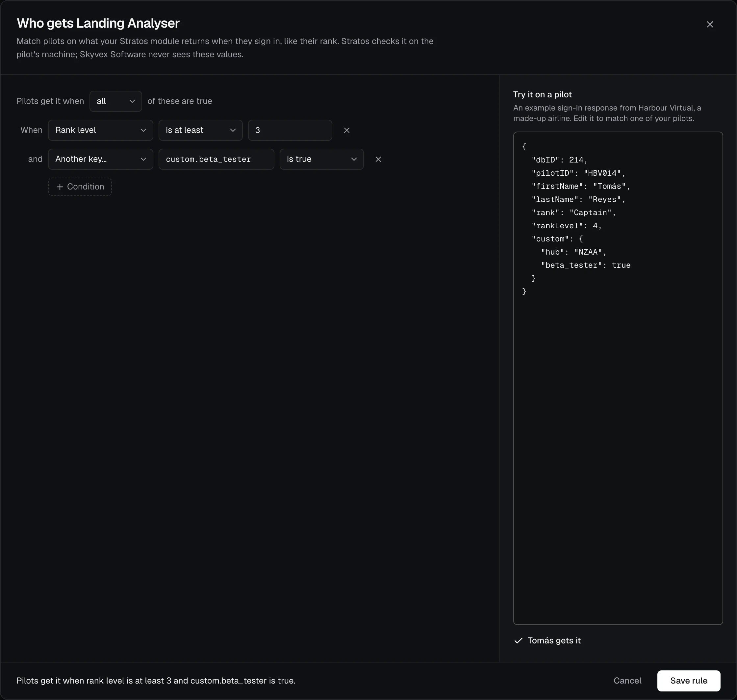Open the 'Another key…' dropdown
737x700 pixels.
click(x=100, y=159)
